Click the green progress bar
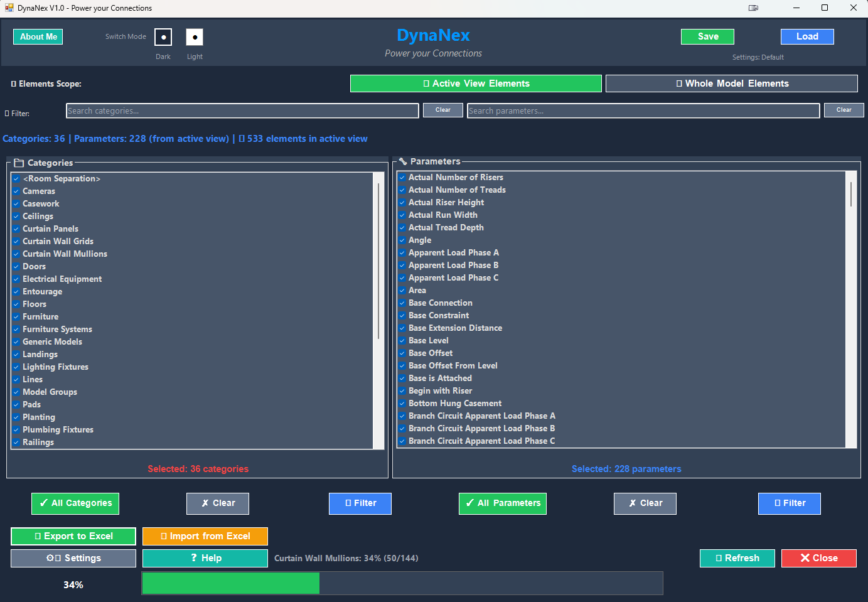 pyautogui.click(x=230, y=583)
